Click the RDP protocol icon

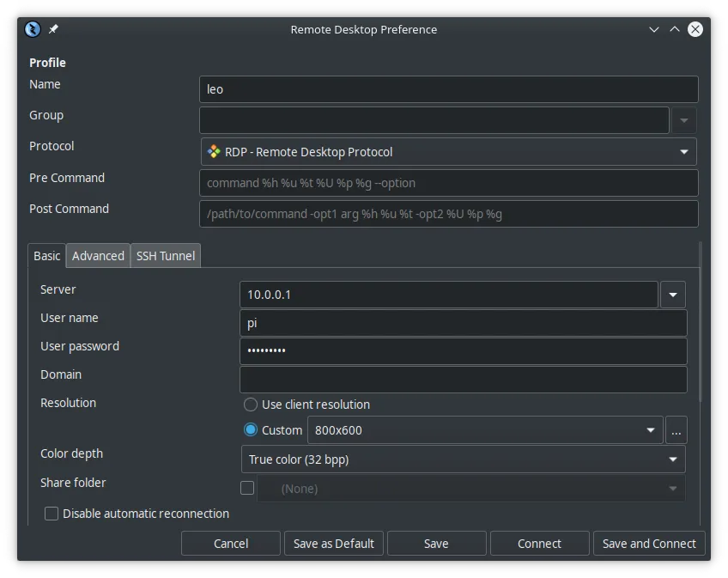pyautogui.click(x=215, y=151)
